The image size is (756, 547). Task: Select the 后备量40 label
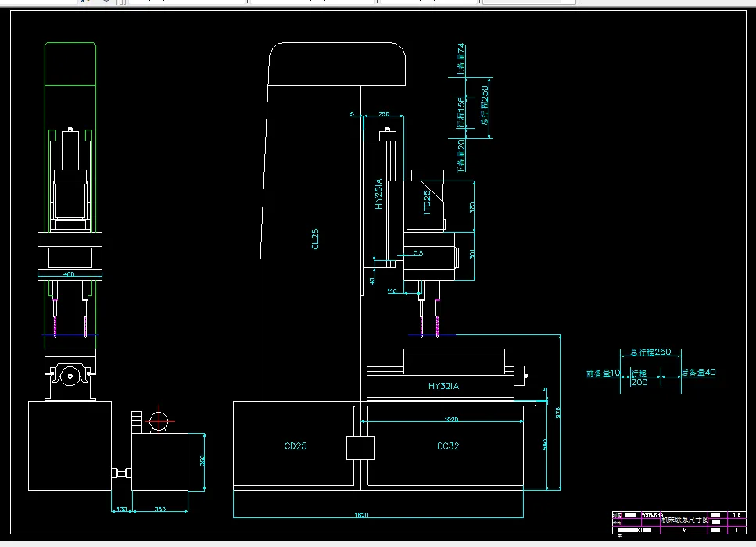point(699,372)
